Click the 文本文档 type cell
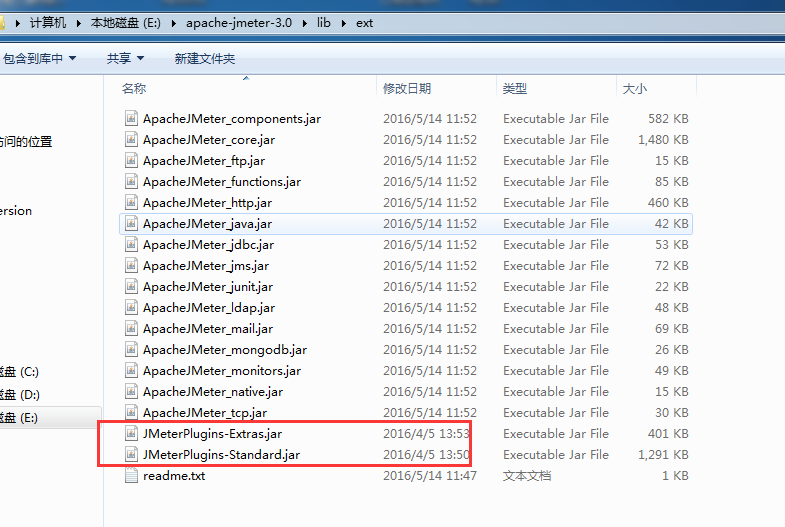Viewport: 785px width, 527px height. pyautogui.click(x=527, y=475)
